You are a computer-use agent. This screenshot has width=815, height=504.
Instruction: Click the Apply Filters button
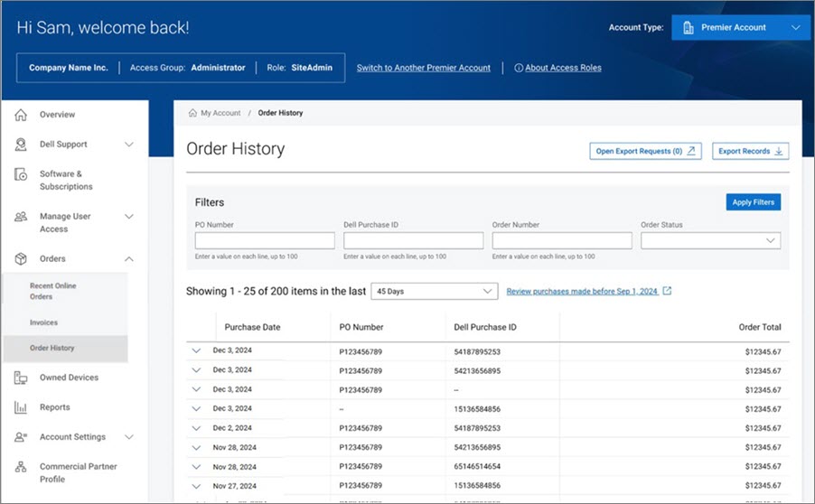point(754,202)
